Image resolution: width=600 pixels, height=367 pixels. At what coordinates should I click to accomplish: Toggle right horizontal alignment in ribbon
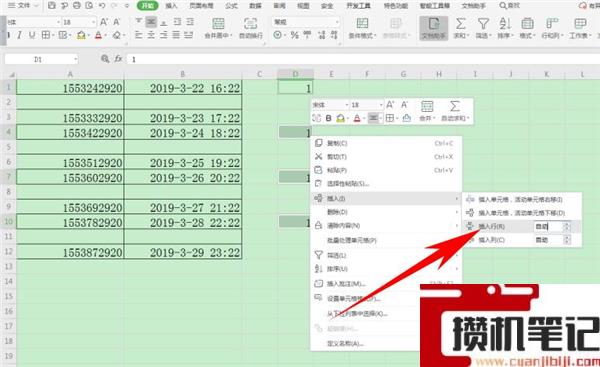(164, 35)
